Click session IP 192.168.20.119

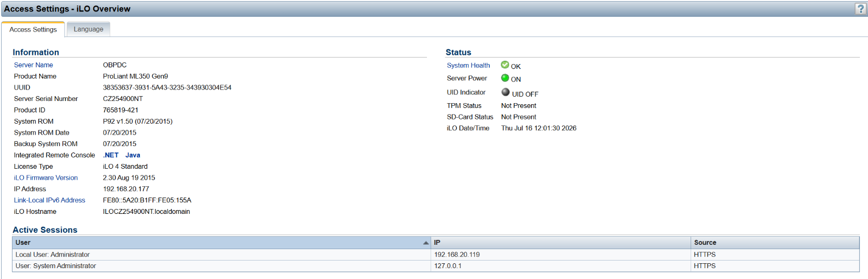click(x=457, y=255)
